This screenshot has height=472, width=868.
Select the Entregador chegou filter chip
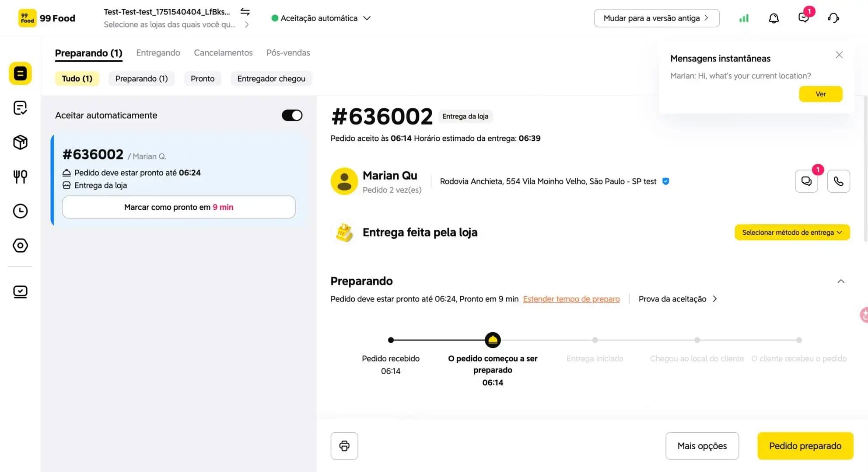[x=271, y=79]
